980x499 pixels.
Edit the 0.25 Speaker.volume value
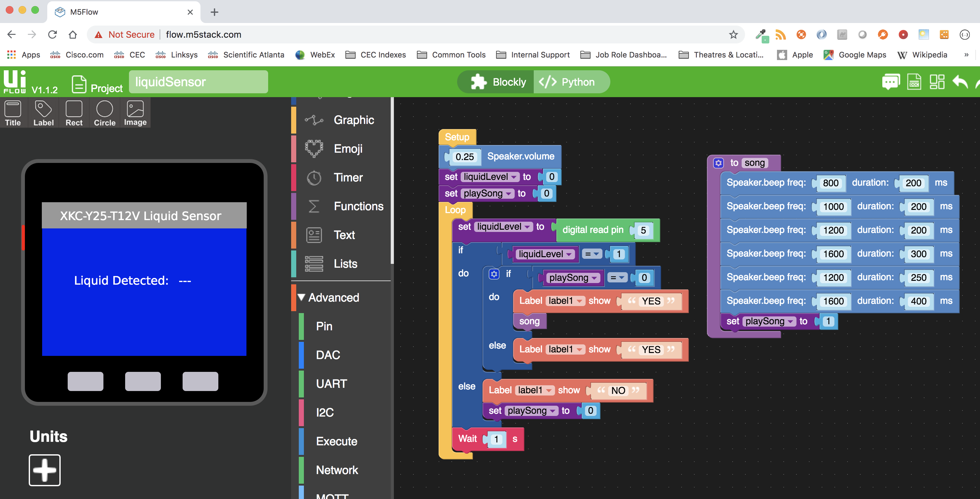pos(465,157)
